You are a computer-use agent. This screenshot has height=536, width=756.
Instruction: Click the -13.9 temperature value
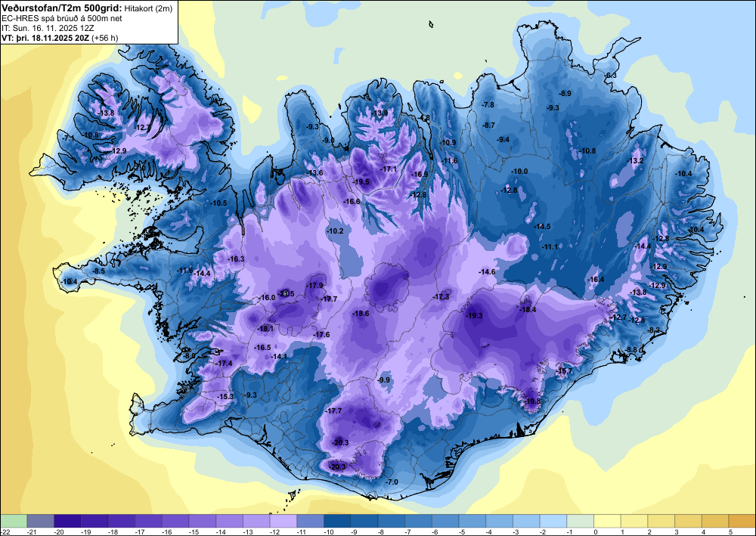[x=380, y=113]
